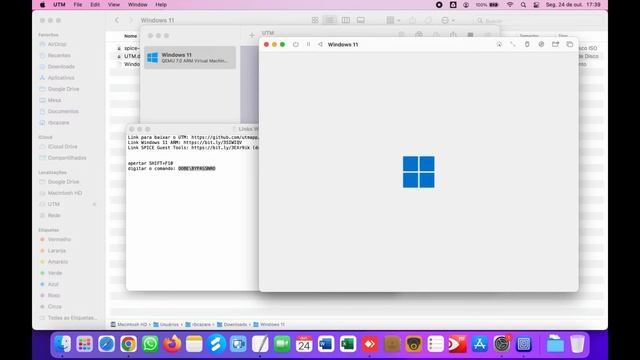Open the CD/DVD drive image icon in VM toolbar
The height and width of the screenshot is (360, 640).
(x=541, y=44)
